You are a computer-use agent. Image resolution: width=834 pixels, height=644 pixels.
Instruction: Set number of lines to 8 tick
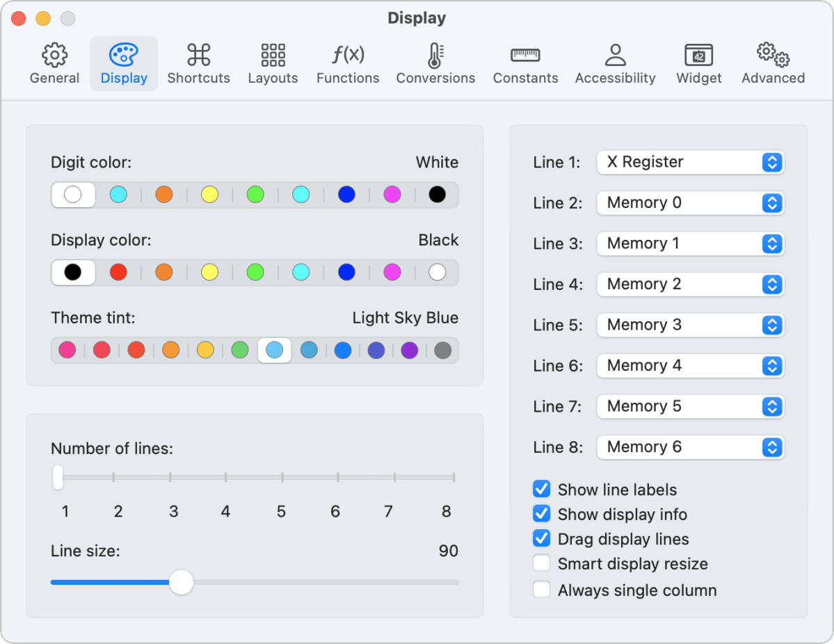pyautogui.click(x=454, y=477)
